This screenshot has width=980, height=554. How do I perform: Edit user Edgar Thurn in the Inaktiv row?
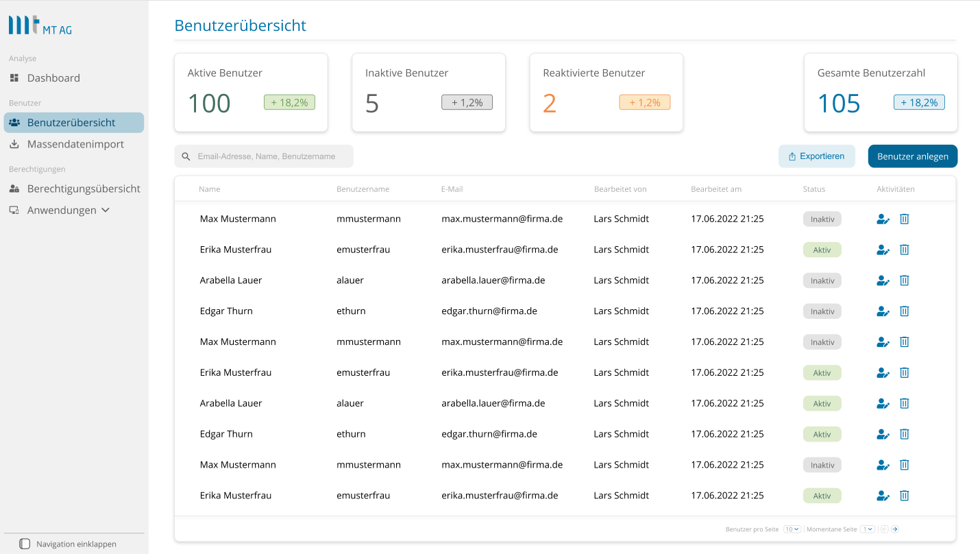coord(883,311)
